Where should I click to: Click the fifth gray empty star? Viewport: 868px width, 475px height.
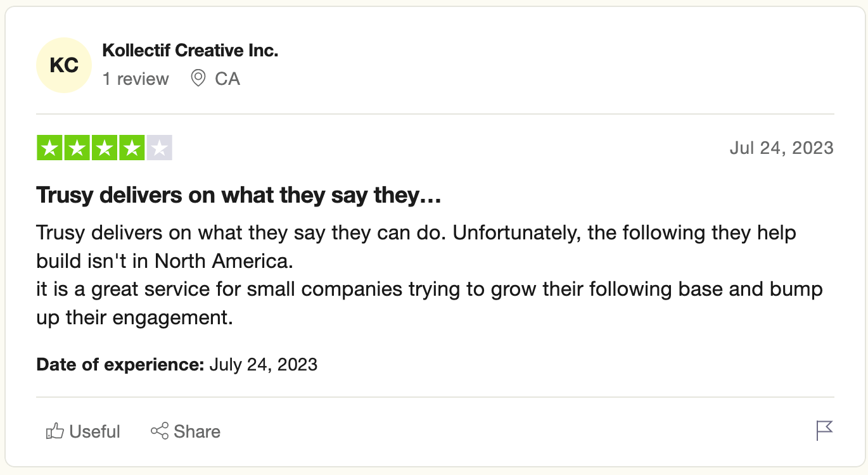(159, 148)
